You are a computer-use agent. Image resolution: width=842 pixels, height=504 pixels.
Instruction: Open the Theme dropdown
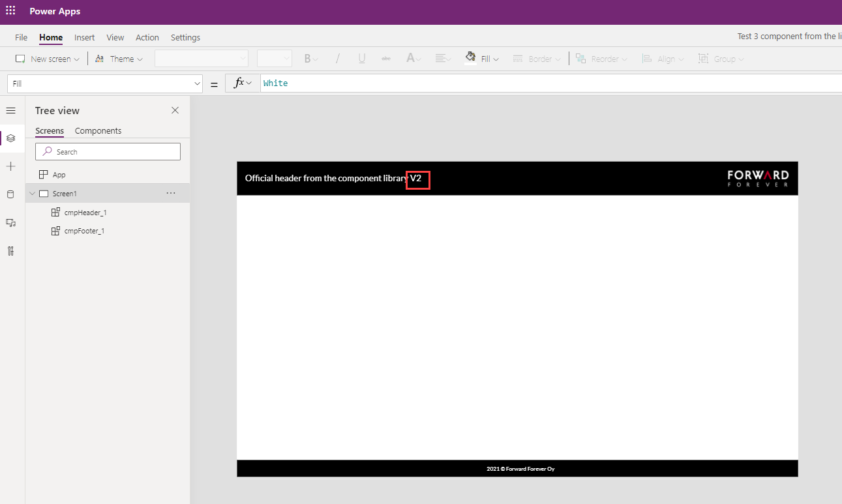click(x=119, y=59)
